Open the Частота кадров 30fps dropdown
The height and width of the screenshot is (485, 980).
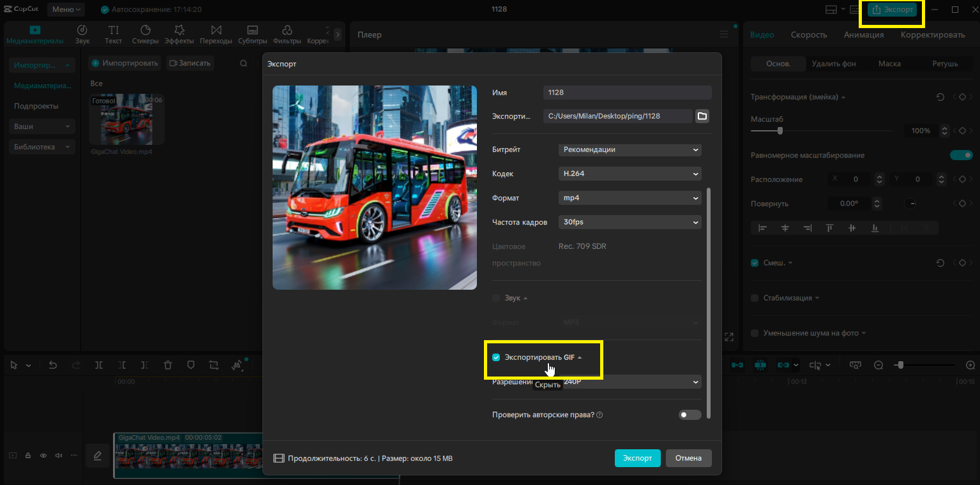pos(629,222)
